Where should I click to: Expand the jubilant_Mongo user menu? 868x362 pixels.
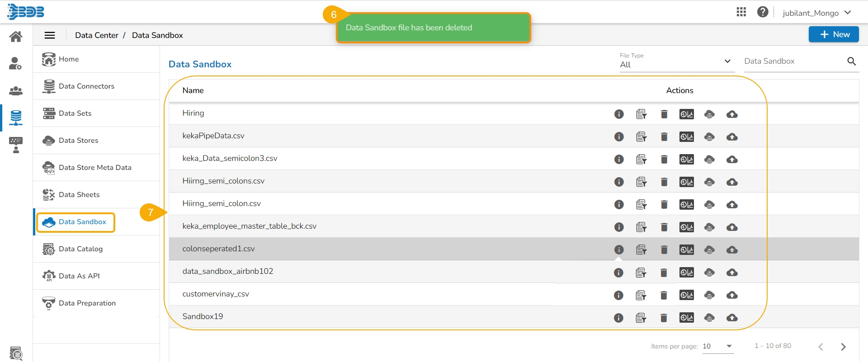point(817,13)
